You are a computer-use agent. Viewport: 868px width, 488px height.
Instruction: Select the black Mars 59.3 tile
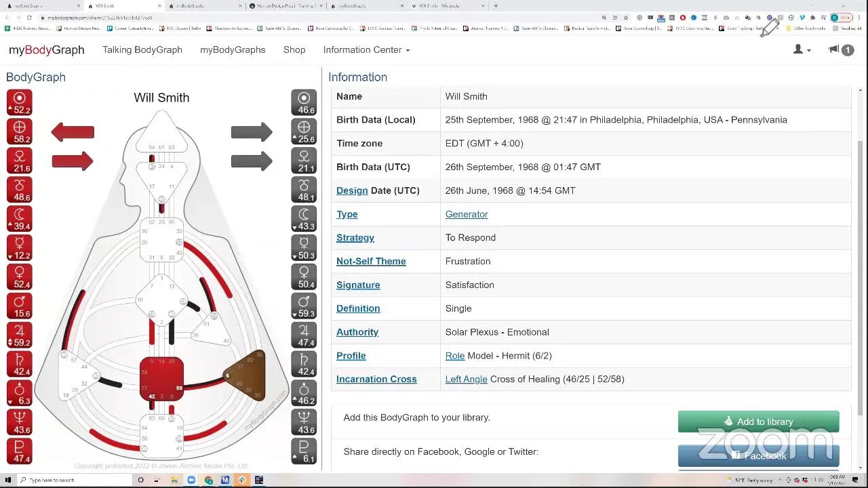click(x=304, y=306)
